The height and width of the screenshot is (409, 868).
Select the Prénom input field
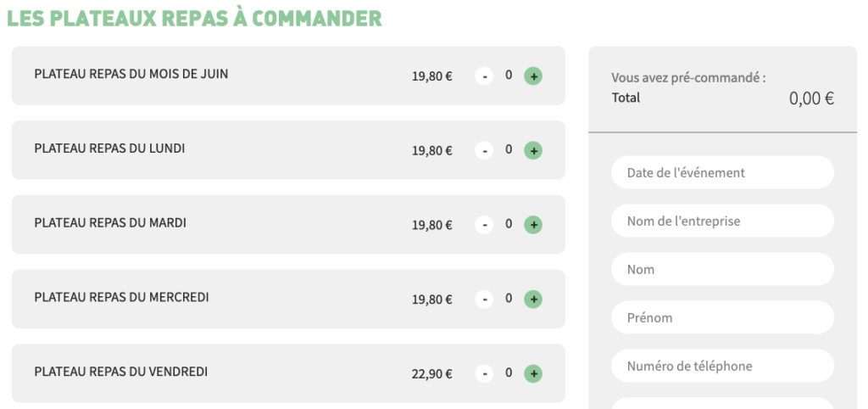click(722, 317)
